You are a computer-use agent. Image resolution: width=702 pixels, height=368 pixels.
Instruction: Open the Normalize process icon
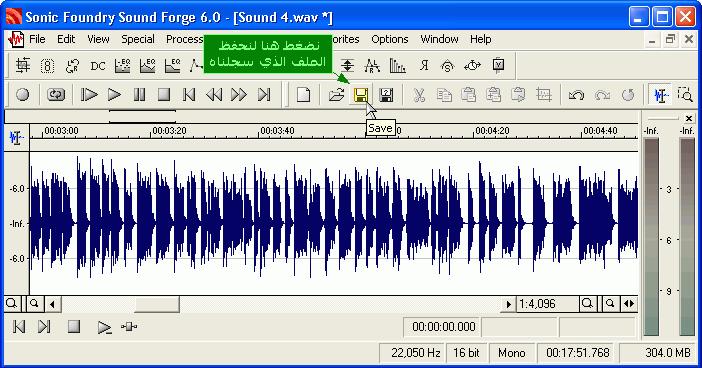tap(347, 66)
